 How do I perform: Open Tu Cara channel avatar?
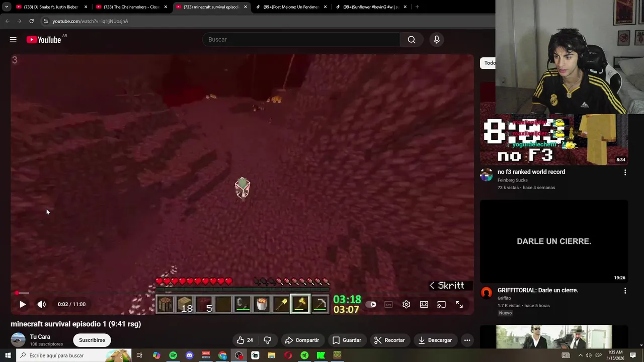(18, 340)
